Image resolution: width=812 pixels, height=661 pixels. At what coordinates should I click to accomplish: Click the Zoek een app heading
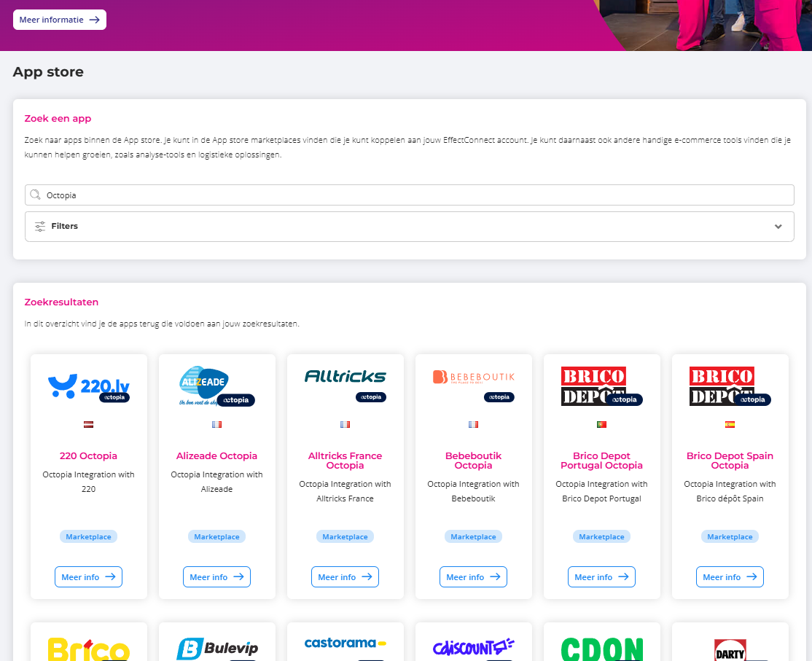[x=58, y=119]
